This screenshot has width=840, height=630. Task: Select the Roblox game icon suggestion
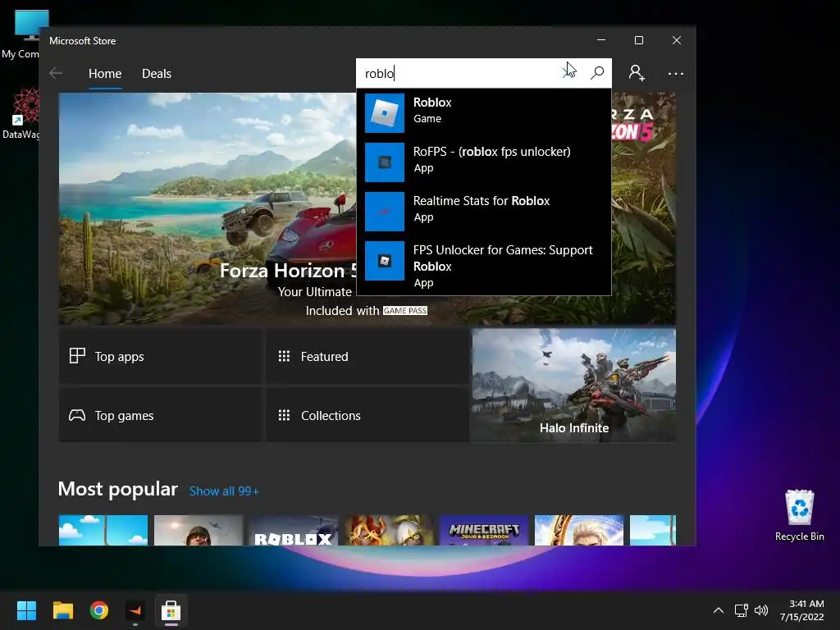pos(385,113)
